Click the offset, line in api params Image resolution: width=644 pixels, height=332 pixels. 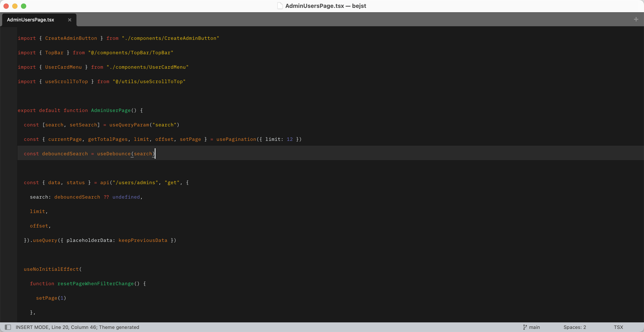tap(40, 226)
